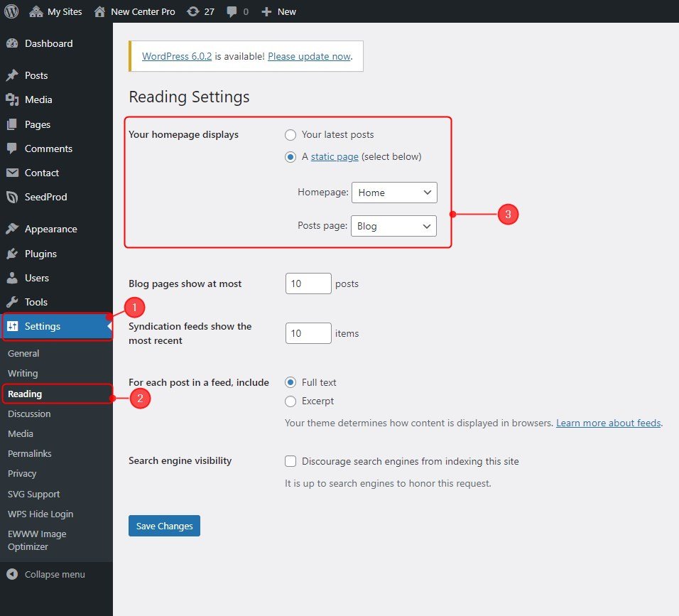
Task: Click the SeedProd leaf icon
Action: 12,197
